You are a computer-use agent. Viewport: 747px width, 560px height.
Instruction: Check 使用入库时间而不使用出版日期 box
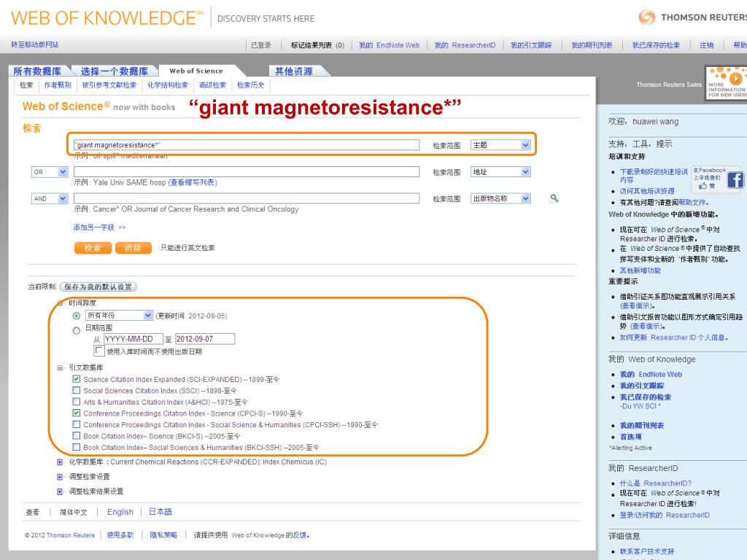98,351
